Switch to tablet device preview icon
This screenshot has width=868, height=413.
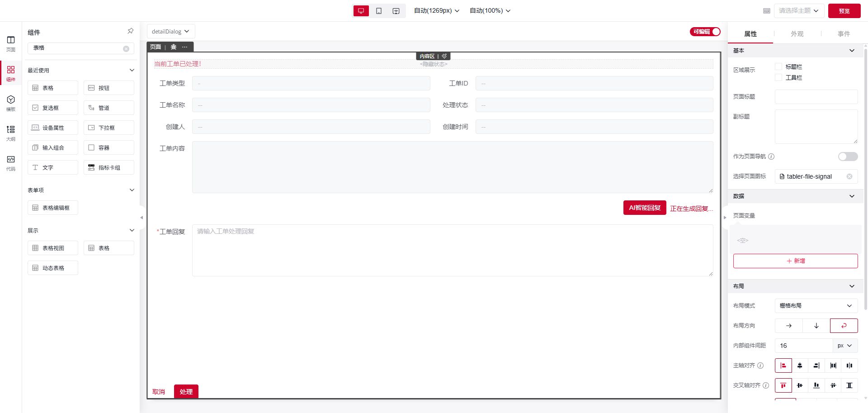pyautogui.click(x=379, y=11)
